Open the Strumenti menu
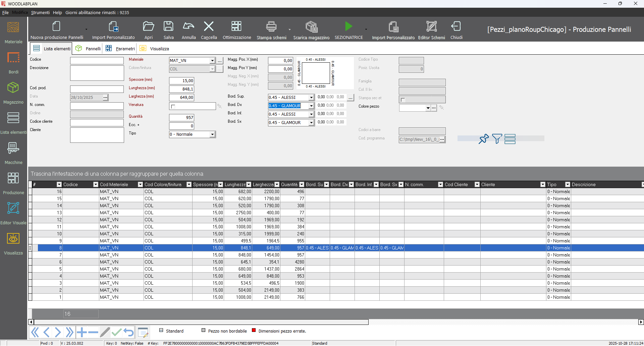The height and width of the screenshot is (346, 644). point(40,12)
